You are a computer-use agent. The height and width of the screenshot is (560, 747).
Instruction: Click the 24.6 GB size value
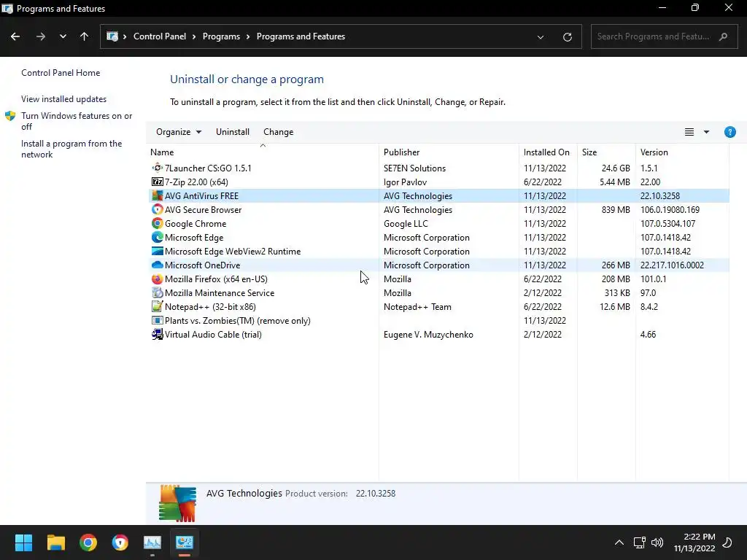click(x=616, y=168)
